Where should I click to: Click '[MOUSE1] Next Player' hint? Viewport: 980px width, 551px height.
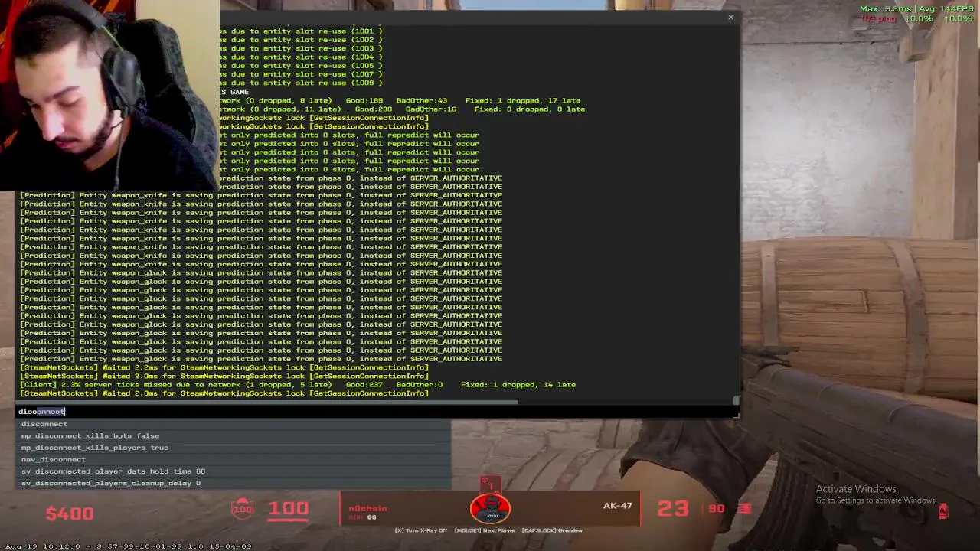click(x=484, y=530)
